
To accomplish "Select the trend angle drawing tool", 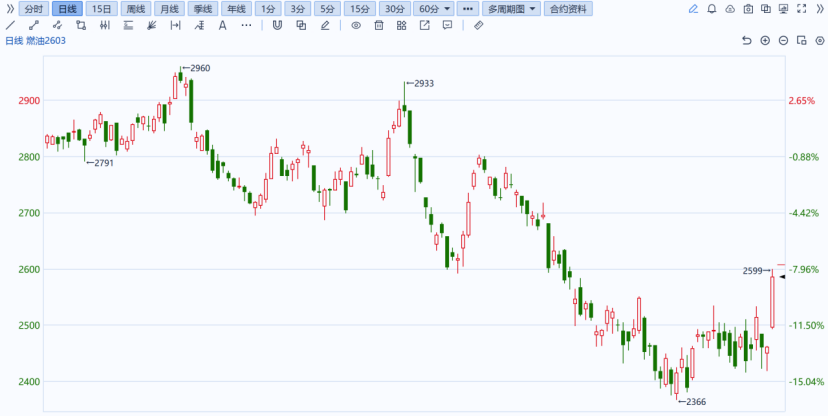I will pyautogui.click(x=199, y=25).
